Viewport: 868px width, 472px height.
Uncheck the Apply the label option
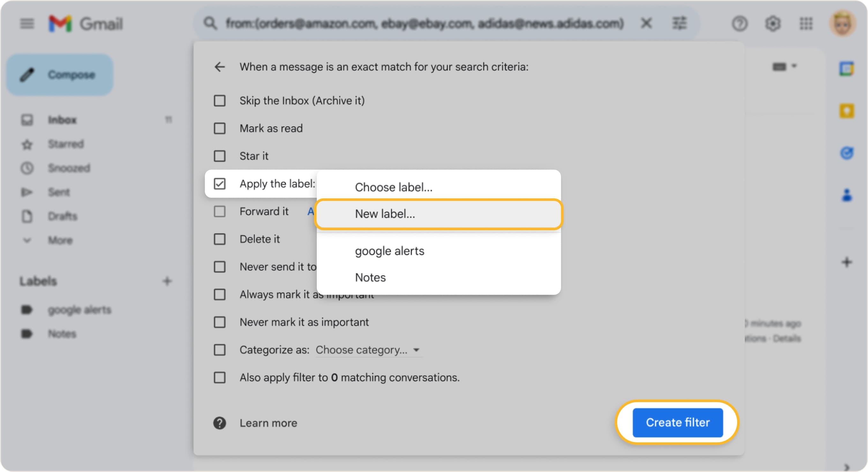pyautogui.click(x=220, y=184)
